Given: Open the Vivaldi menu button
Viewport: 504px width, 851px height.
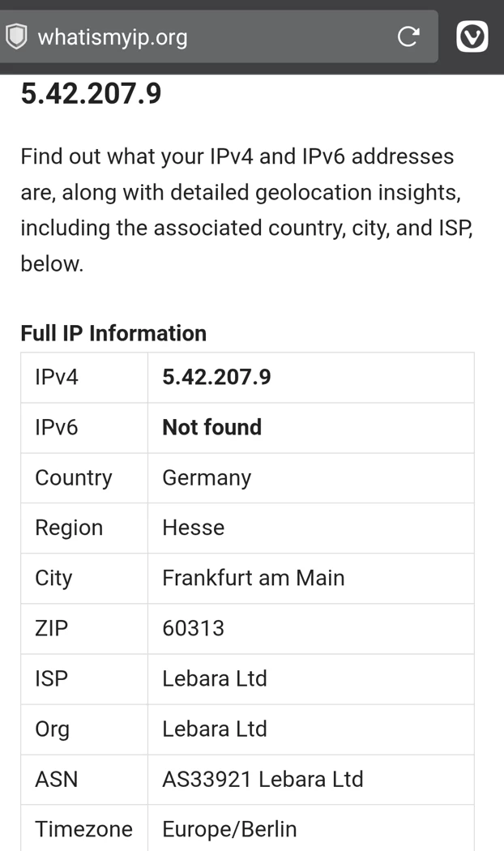Looking at the screenshot, I should pos(472,36).
